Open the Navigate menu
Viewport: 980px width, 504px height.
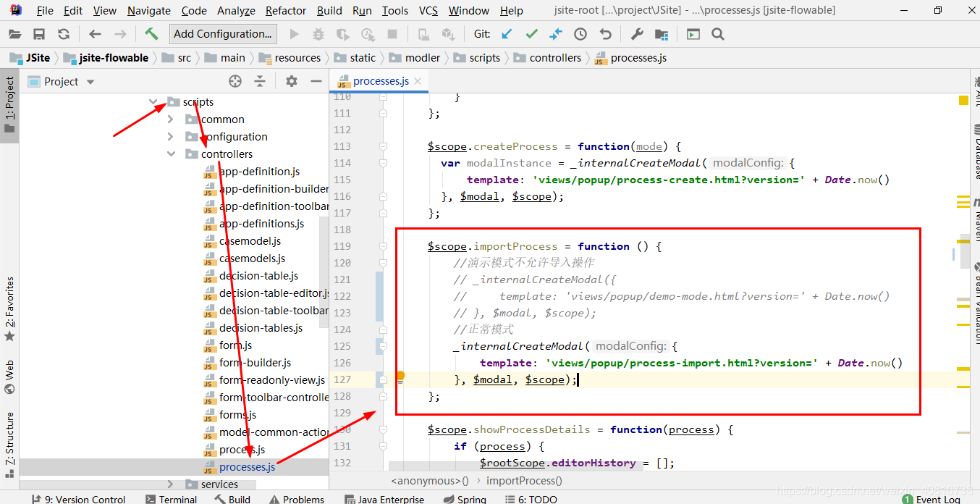coord(148,10)
